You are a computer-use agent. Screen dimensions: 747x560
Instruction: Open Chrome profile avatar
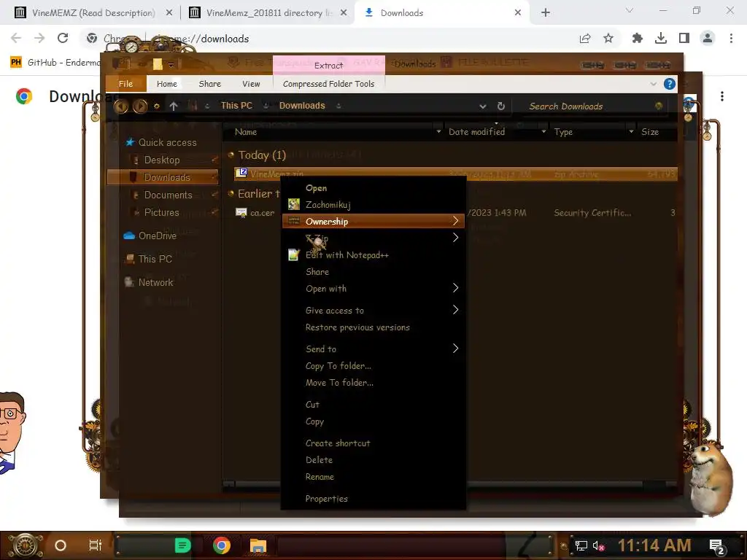(708, 38)
